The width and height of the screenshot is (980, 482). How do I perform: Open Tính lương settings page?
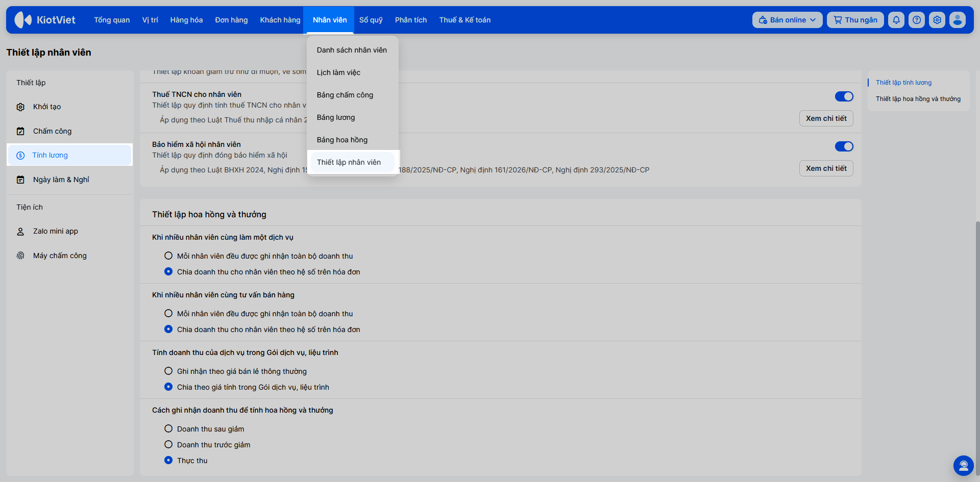tap(69, 155)
